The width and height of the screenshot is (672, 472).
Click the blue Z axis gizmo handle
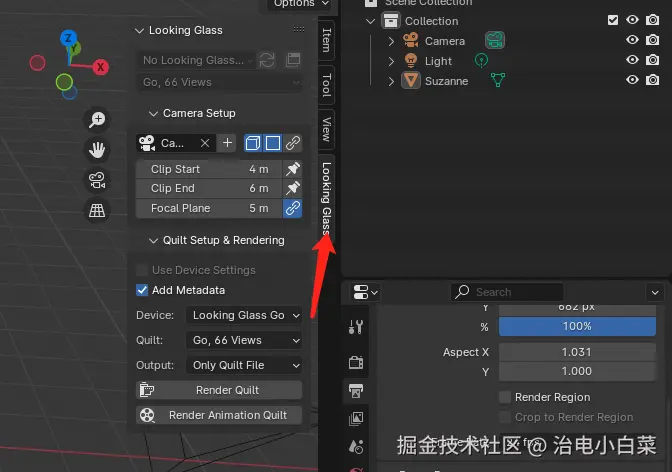68,38
